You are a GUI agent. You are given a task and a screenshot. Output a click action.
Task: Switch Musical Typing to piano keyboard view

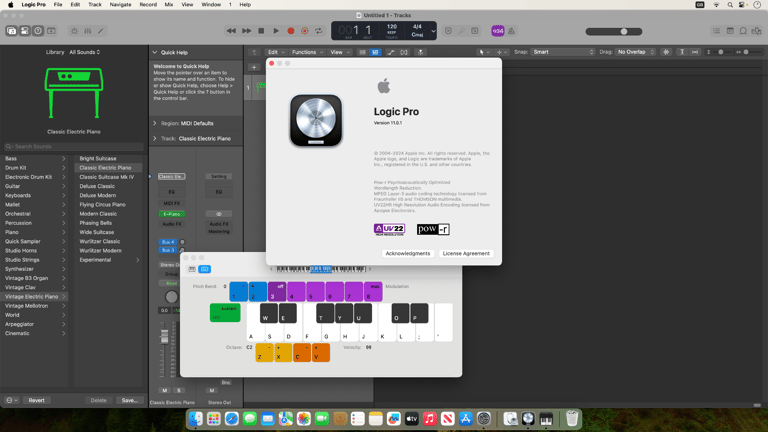[x=192, y=269]
